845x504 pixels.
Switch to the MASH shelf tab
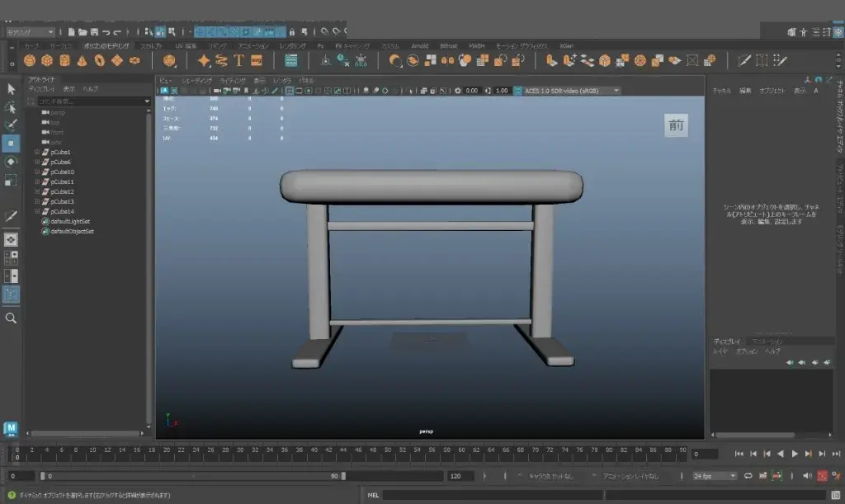[x=476, y=46]
